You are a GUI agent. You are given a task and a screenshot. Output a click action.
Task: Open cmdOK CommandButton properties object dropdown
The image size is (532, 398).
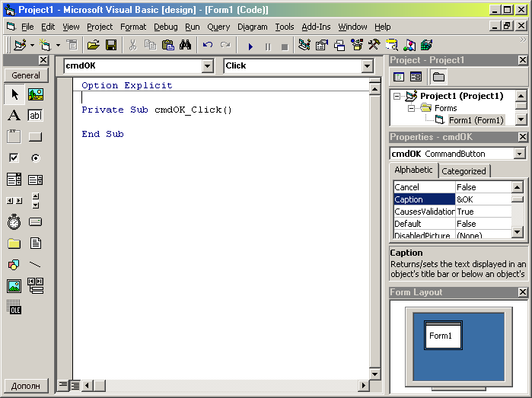pyautogui.click(x=520, y=154)
